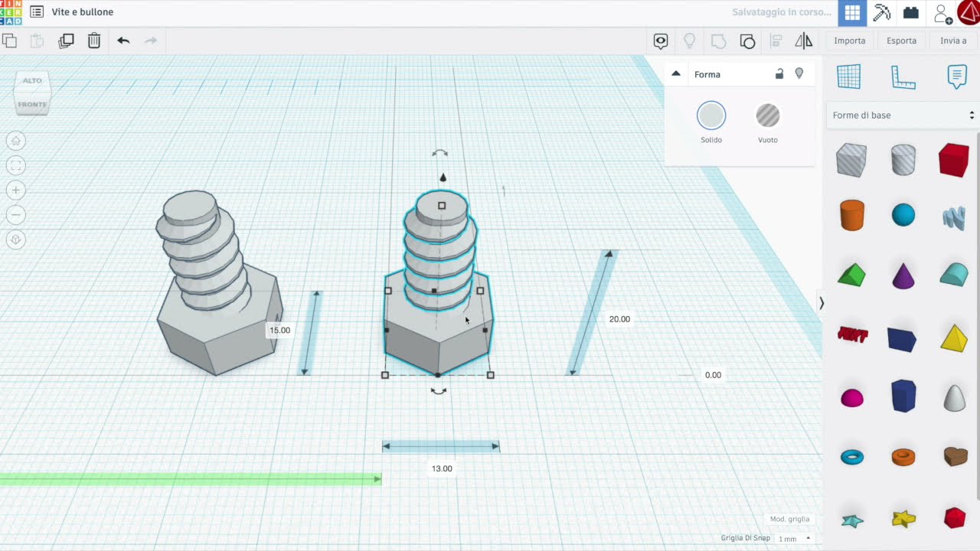Toggle the view notes eye-bubble icon

(x=661, y=41)
